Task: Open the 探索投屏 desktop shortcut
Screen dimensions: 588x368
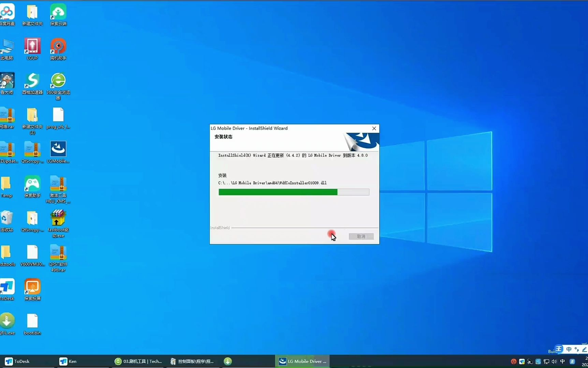Action: pyautogui.click(x=32, y=290)
